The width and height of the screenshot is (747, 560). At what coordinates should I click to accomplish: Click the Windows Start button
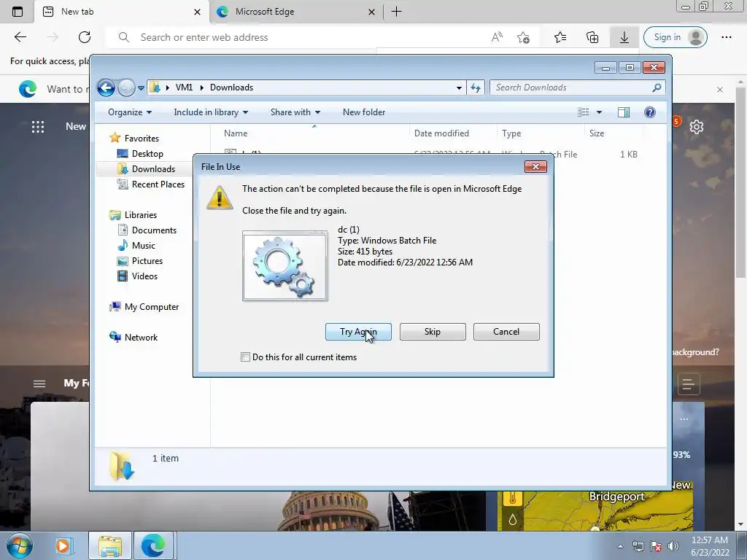[19, 545]
